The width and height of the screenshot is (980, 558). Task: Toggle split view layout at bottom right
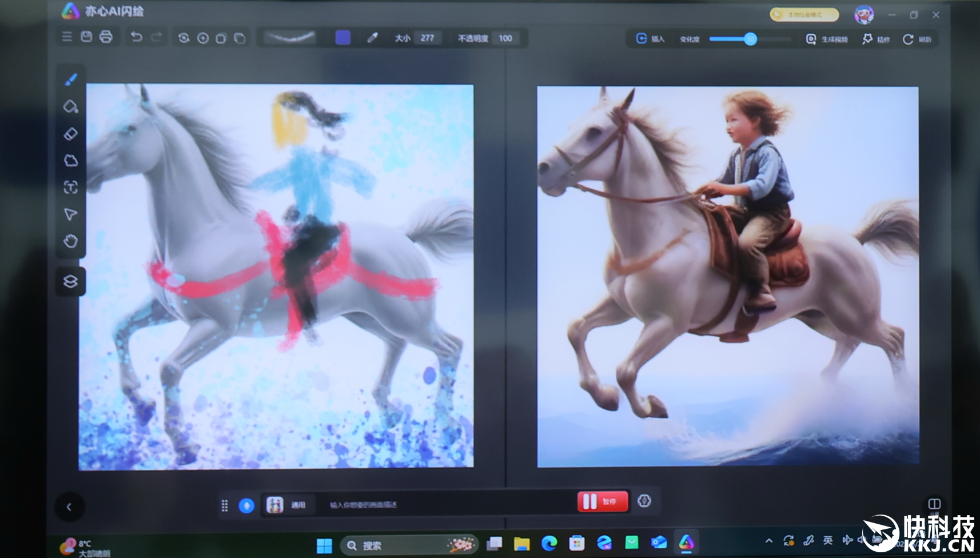934,504
